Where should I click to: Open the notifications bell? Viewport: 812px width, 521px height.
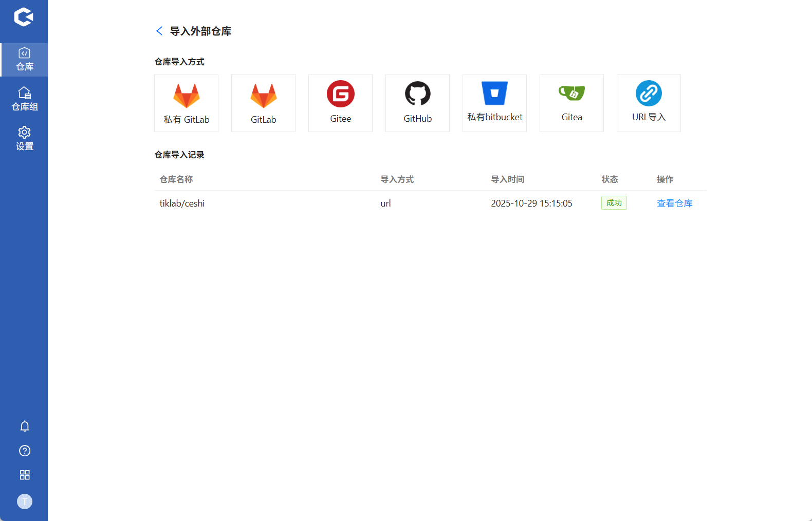pos(25,426)
